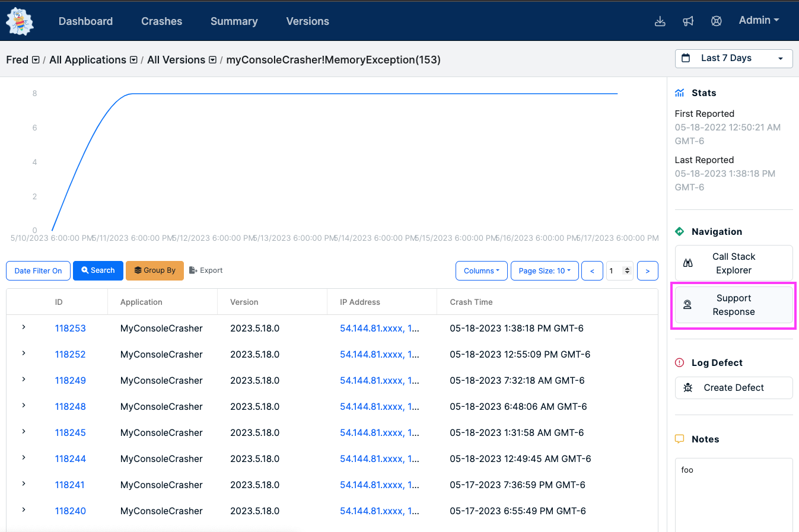The height and width of the screenshot is (532, 799).
Task: Go to the Crashes tab
Action: (x=161, y=21)
